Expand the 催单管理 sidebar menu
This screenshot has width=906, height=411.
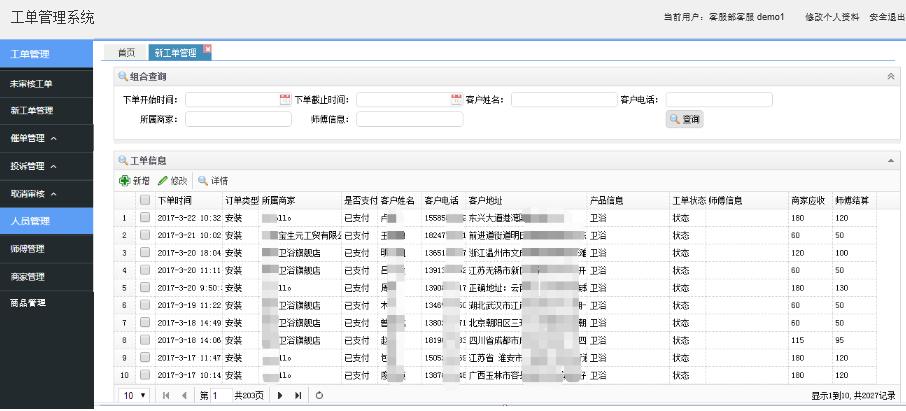[46, 139]
